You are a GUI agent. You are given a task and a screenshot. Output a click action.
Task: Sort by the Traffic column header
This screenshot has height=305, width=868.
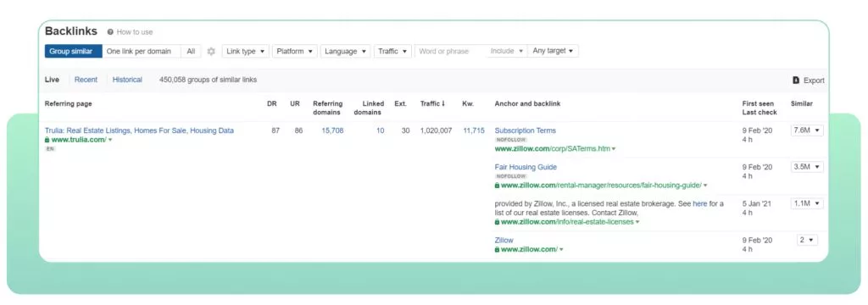(x=432, y=103)
